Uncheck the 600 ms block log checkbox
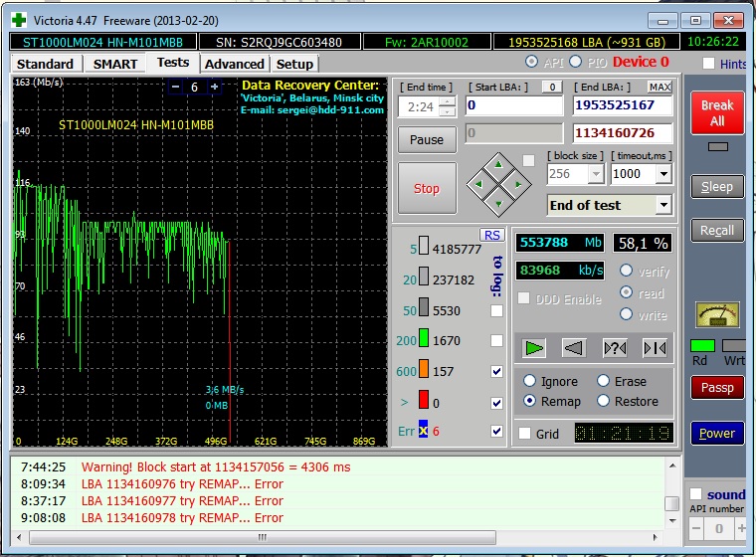Screen dimensions: 756x557 [x=496, y=371]
